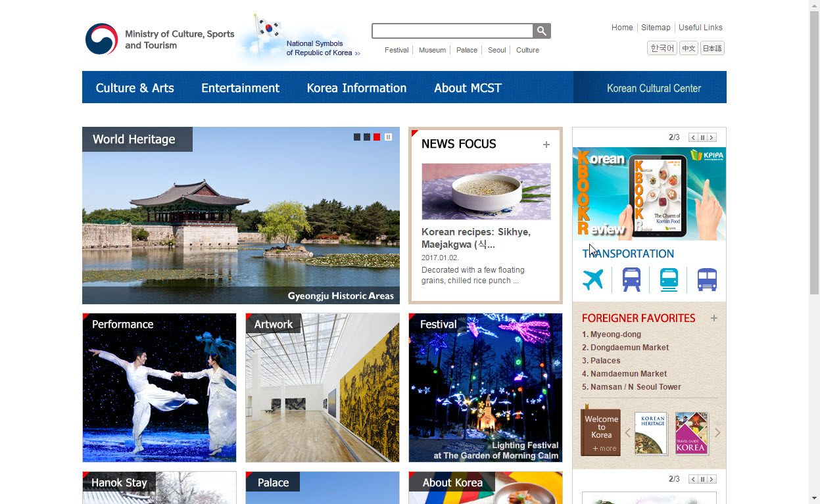
Task: Open the bus transportation icon
Action: click(x=707, y=280)
